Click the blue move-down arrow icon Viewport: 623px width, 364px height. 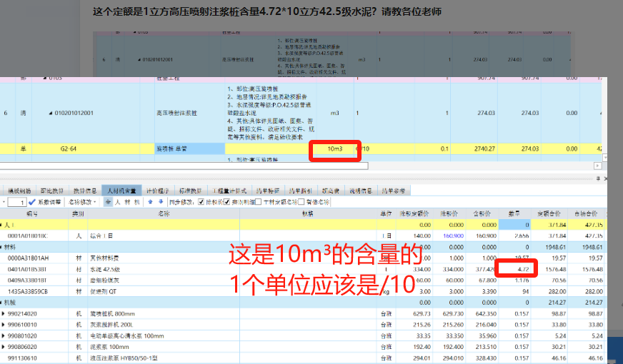[161, 202]
